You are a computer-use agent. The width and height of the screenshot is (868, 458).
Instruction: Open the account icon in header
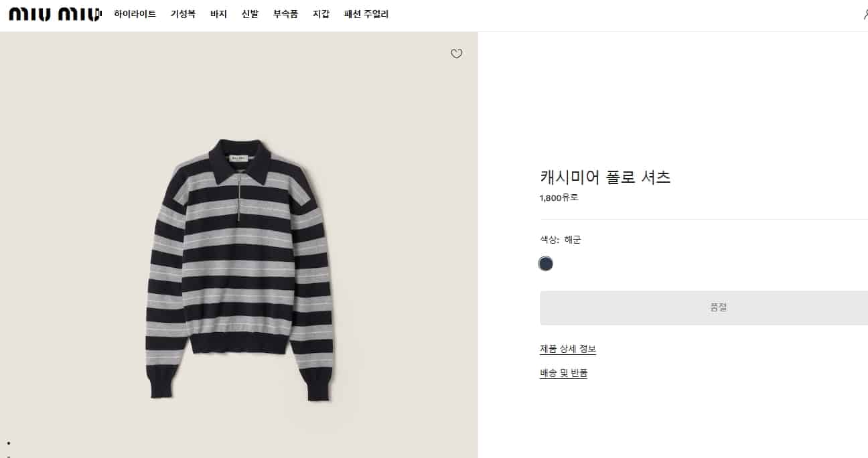865,14
